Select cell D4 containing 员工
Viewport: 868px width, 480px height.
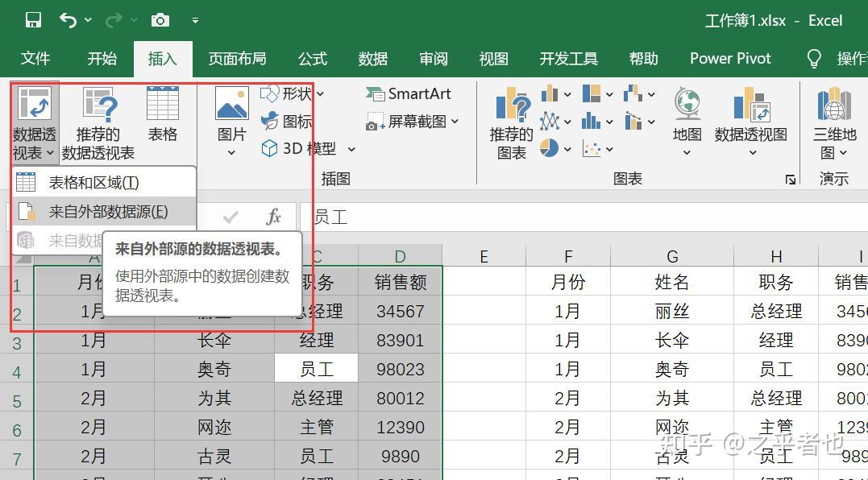[317, 368]
